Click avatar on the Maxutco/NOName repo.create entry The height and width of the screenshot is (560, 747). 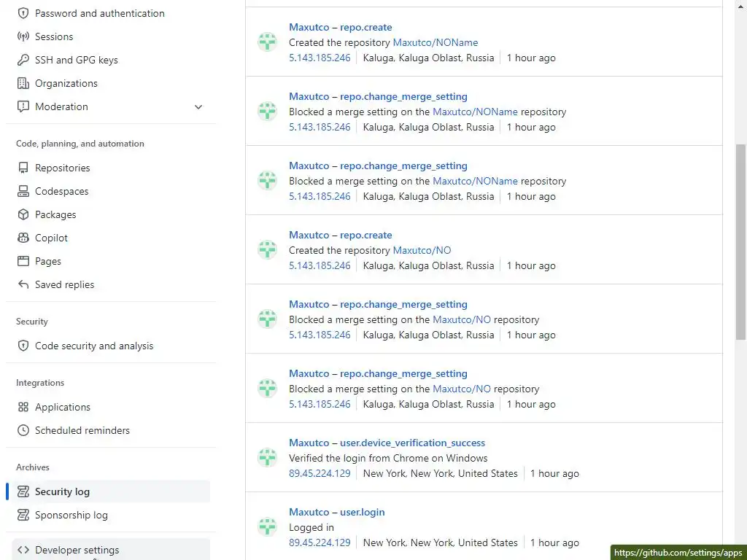[x=267, y=42]
